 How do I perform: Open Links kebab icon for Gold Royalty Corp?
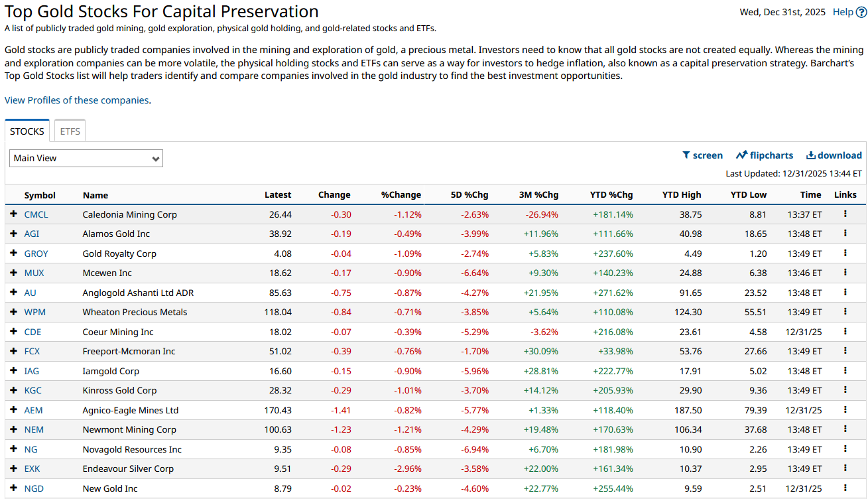(845, 253)
